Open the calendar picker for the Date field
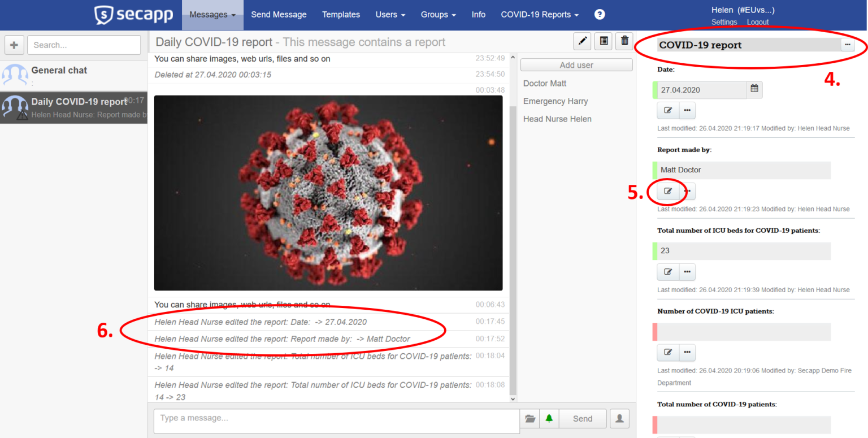Image resolution: width=868 pixels, height=438 pixels. 754,89
